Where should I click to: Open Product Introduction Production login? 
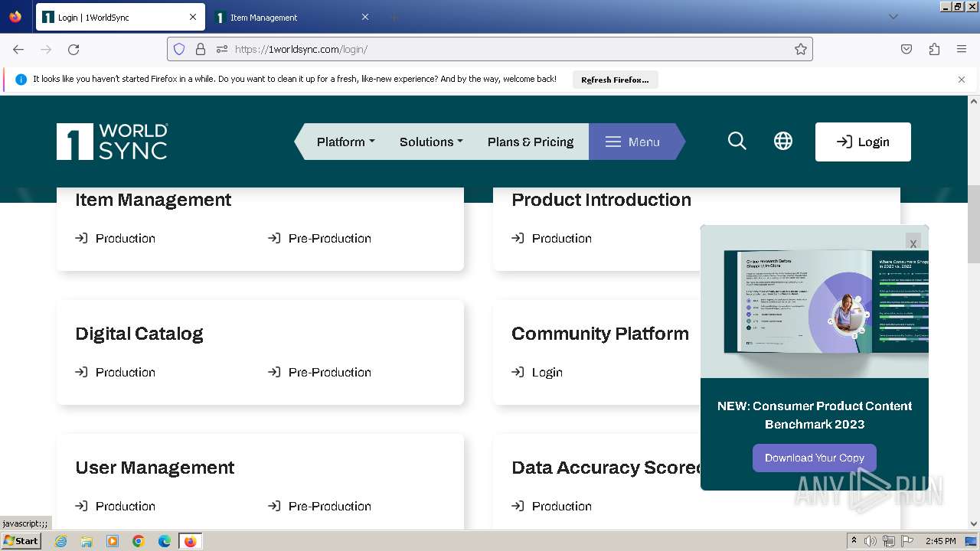click(552, 238)
